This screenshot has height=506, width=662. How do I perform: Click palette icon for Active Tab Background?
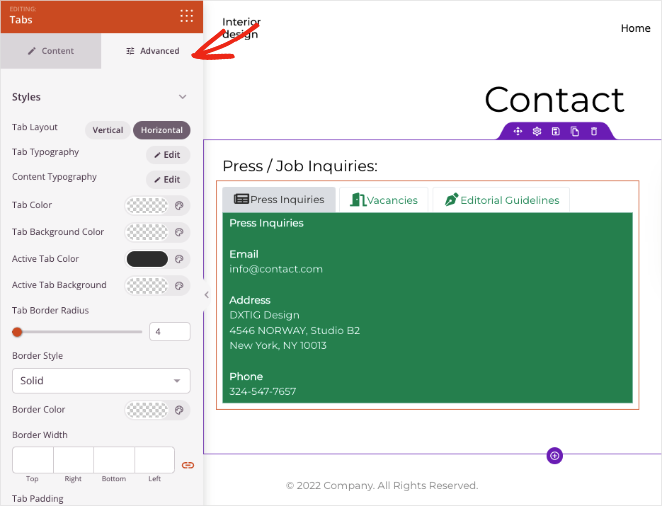tap(179, 286)
